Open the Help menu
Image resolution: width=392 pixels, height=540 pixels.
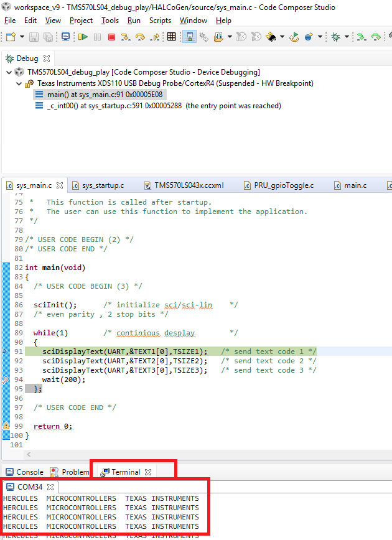pyautogui.click(x=223, y=21)
